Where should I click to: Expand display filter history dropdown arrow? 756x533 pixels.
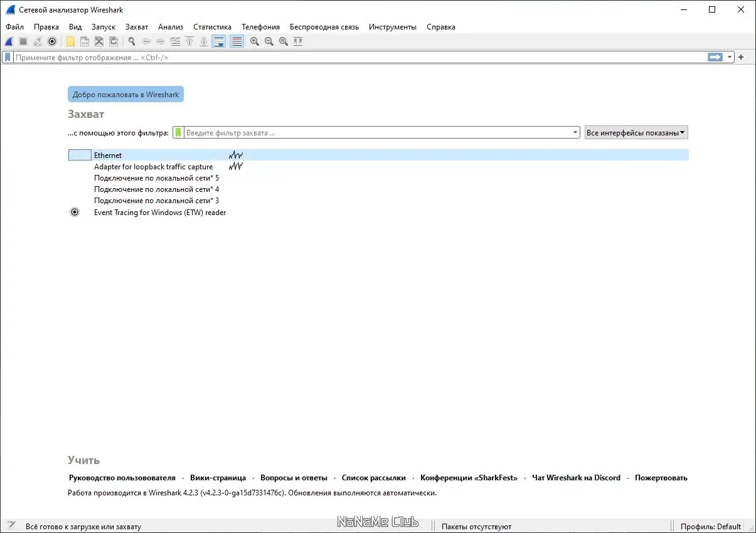pos(730,57)
